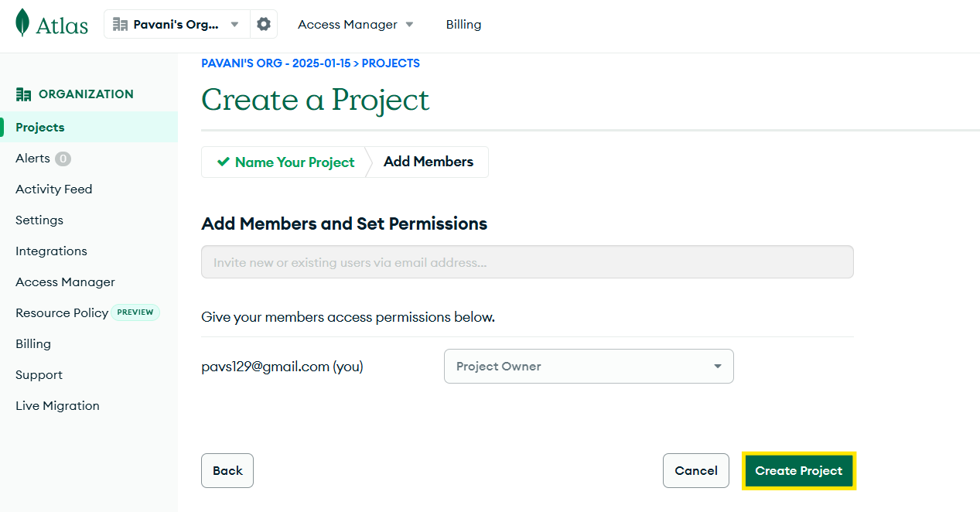Click the Organization icon in sidebar header
This screenshot has height=512, width=980.
(23, 94)
